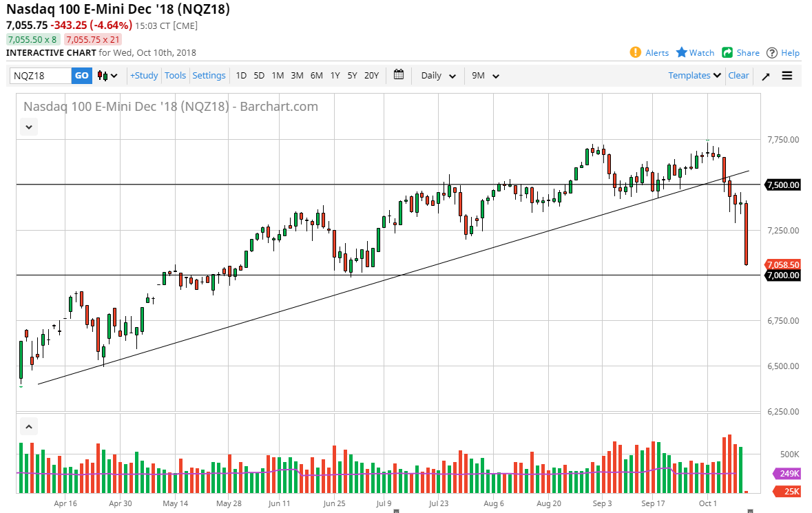Collapse the volume panel with the chevron
Screen dimensions: 812x513
pos(28,426)
